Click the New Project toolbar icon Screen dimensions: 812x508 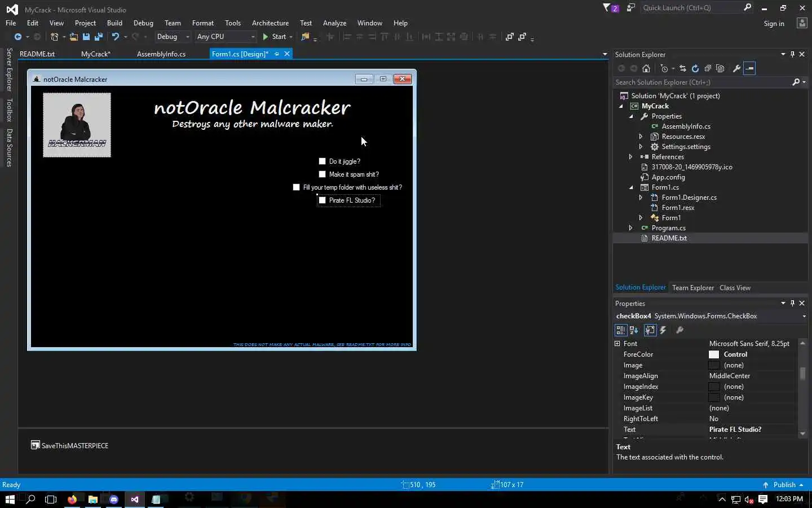54,37
